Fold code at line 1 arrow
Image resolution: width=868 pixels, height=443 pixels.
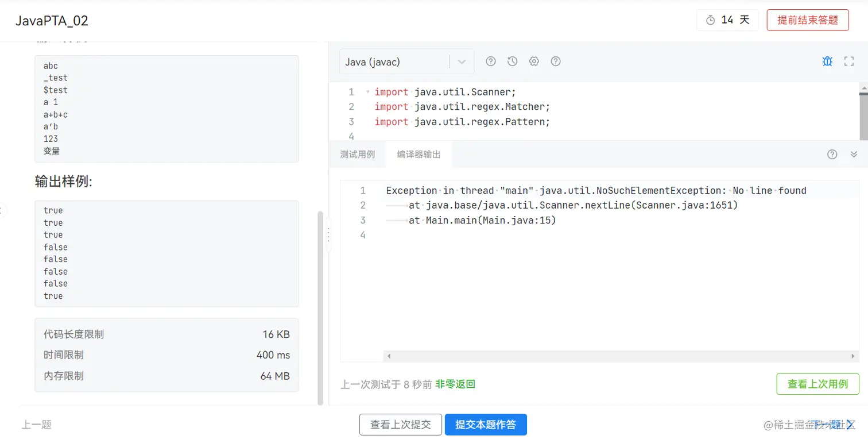point(367,92)
